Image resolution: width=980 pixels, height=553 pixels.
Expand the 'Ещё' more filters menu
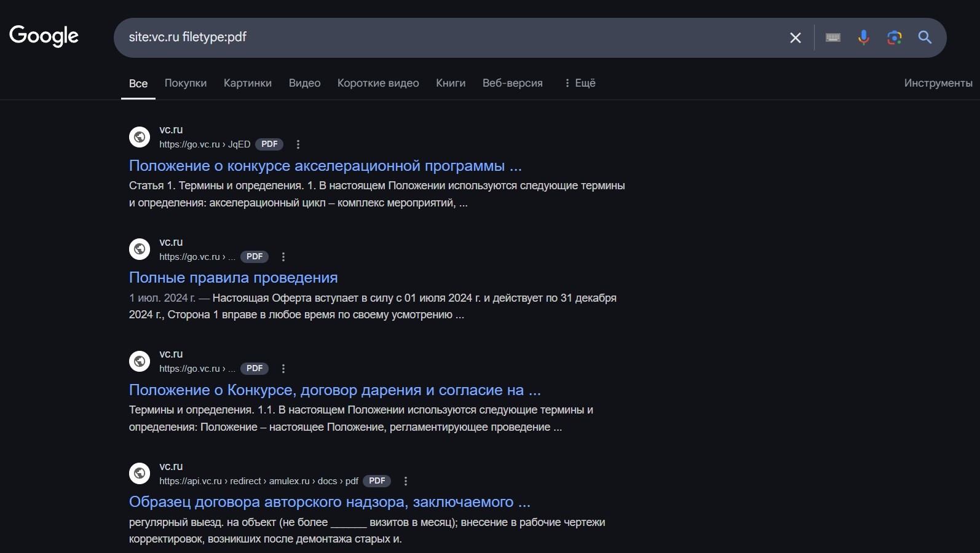pyautogui.click(x=579, y=83)
